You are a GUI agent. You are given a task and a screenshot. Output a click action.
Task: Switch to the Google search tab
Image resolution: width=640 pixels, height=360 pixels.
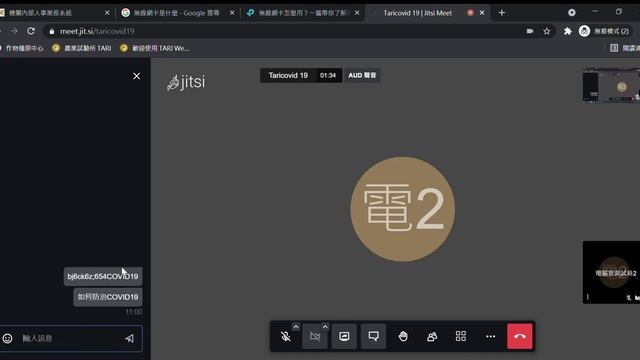[x=176, y=13]
